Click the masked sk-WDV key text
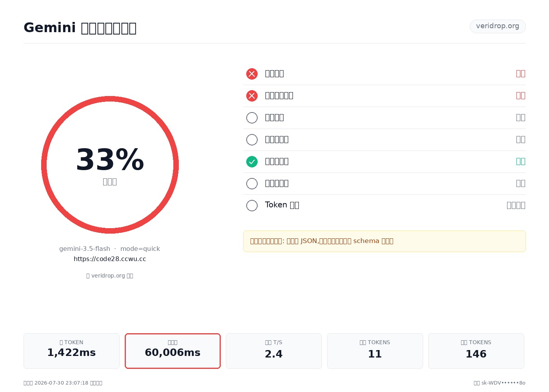This screenshot has height=392, width=549. coord(504,383)
